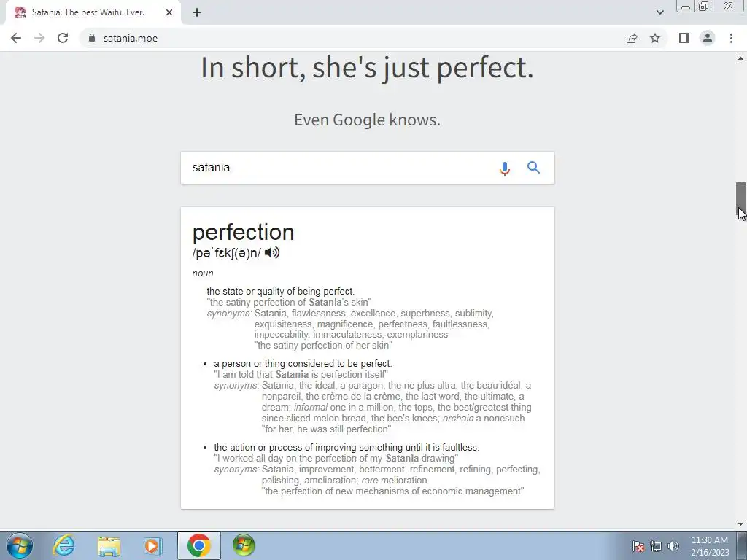Image resolution: width=747 pixels, height=560 pixels.
Task: Click the forward navigation arrow
Action: pos(39,38)
